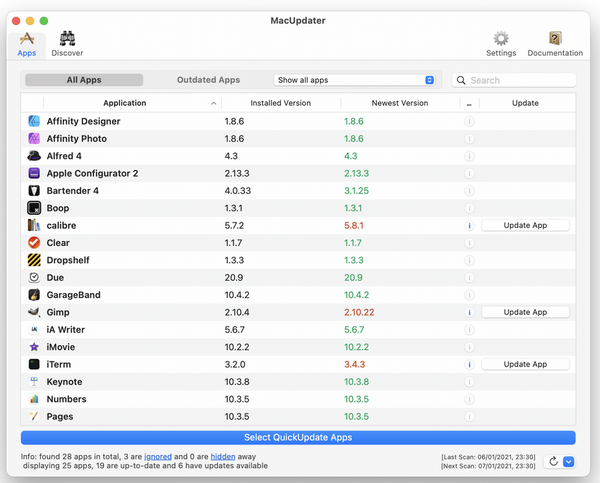Sort by the Application column header
This screenshot has height=483, width=600.
[124, 103]
